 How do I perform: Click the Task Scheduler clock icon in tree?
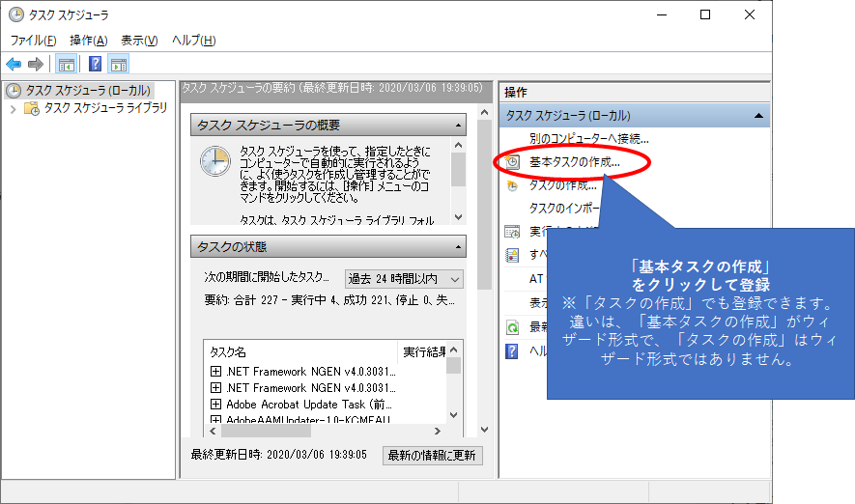tap(14, 91)
